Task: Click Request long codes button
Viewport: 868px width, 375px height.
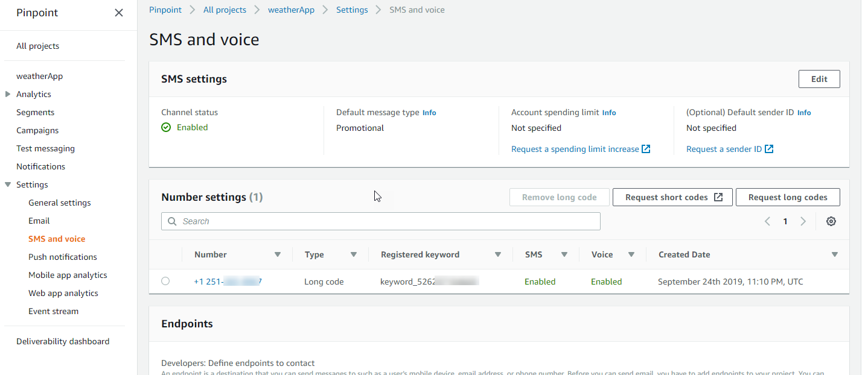Action: click(787, 197)
